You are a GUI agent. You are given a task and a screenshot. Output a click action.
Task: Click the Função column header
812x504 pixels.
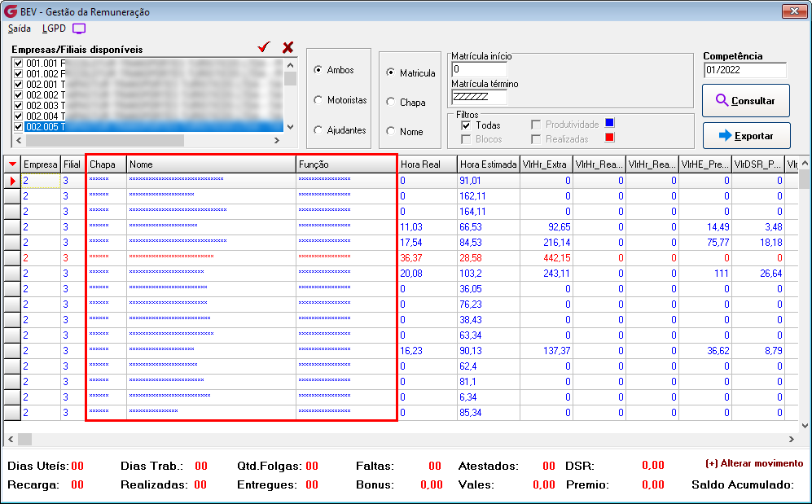346,164
